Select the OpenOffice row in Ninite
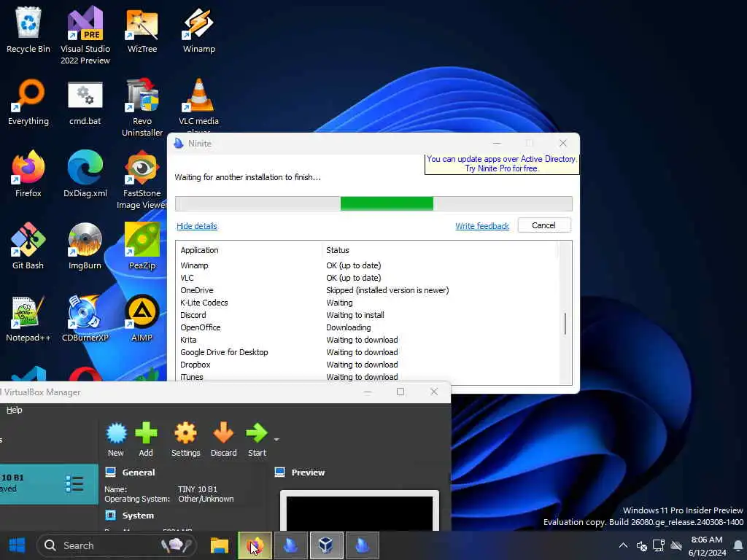The height and width of the screenshot is (560, 747). [x=367, y=327]
